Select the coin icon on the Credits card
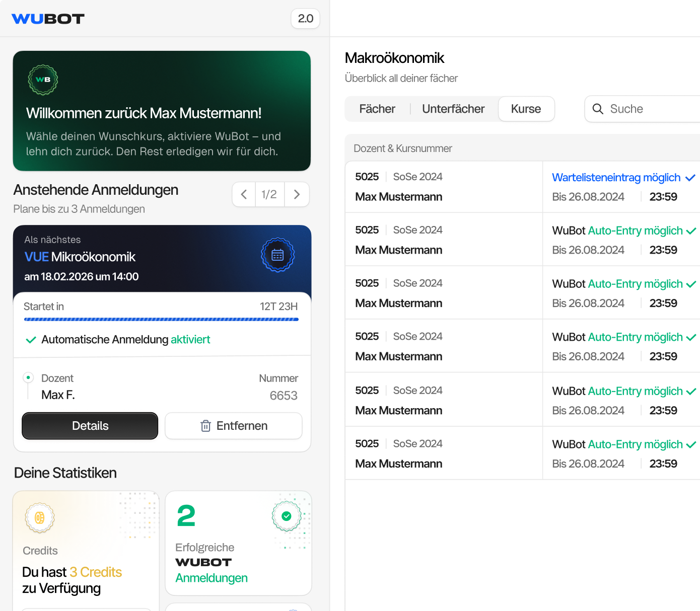700x611 pixels. (x=39, y=518)
